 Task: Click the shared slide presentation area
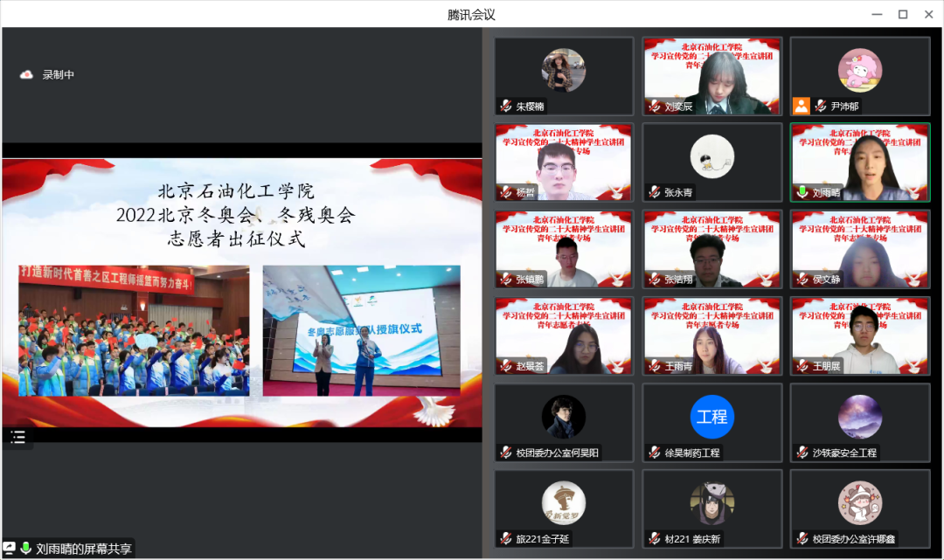click(241, 293)
